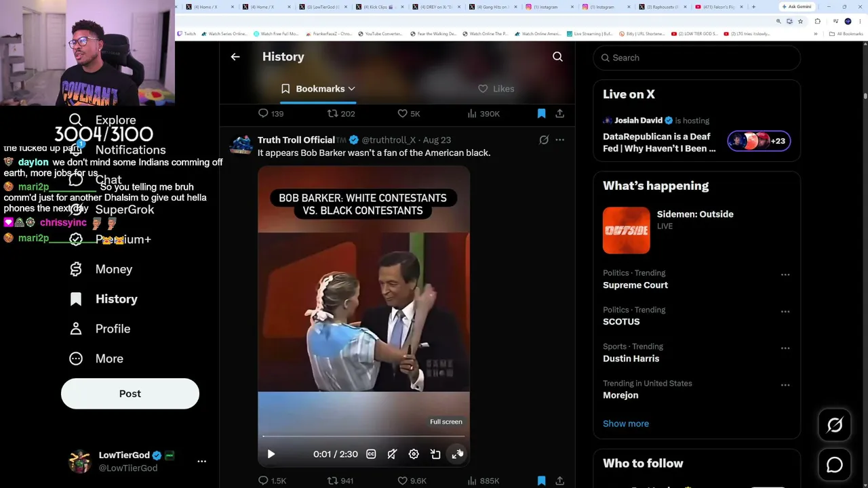Image resolution: width=868 pixels, height=488 pixels.
Task: Open a new browser tab
Action: pos(753,7)
